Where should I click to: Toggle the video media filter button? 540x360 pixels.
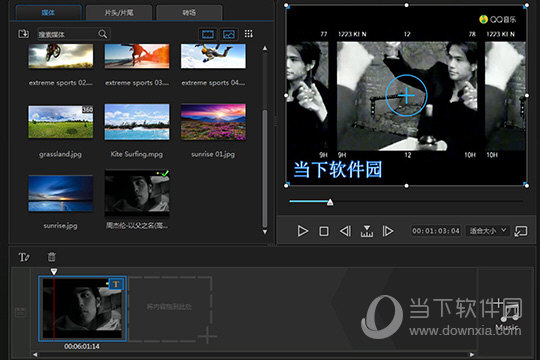(x=208, y=34)
